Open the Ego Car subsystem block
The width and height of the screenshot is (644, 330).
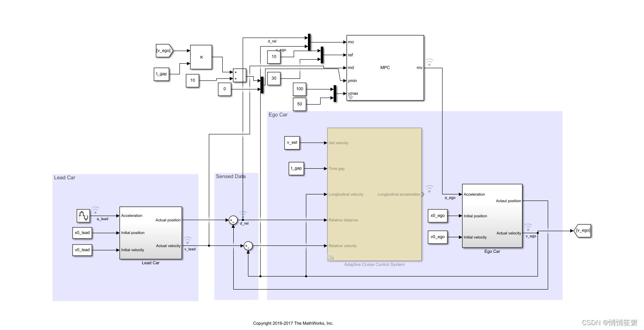492,216
